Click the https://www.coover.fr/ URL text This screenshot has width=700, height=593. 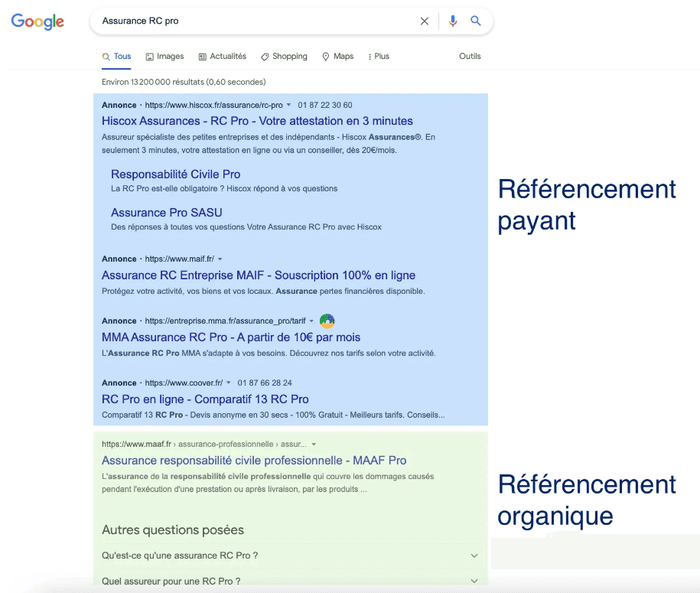[184, 383]
